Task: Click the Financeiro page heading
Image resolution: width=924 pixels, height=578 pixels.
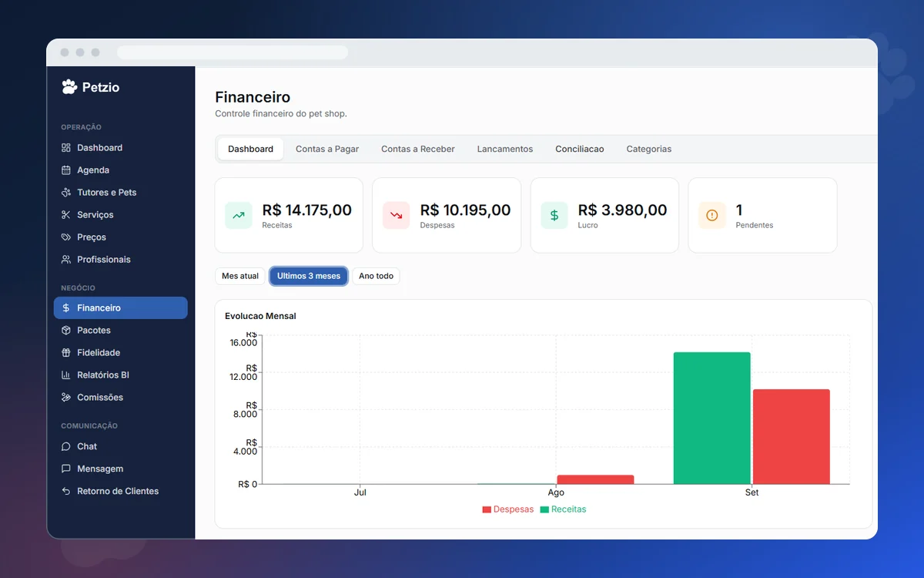Action: (253, 97)
